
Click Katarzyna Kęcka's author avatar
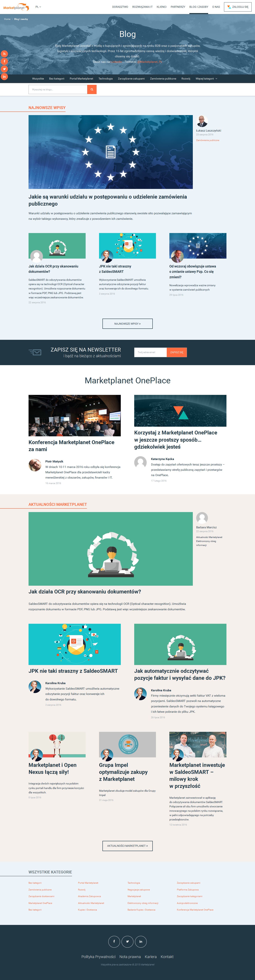pos(141,463)
